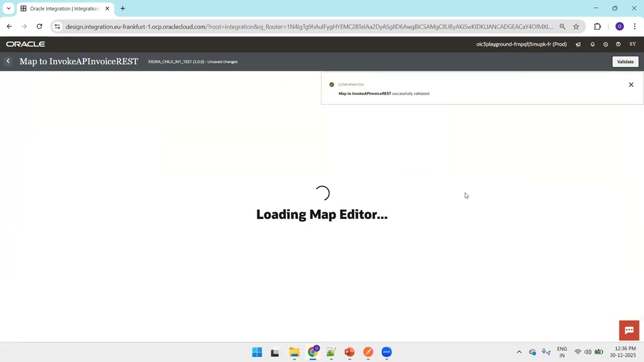Screen dimensions: 644x362
Task: Open notifications bell icon
Action: click(592, 44)
